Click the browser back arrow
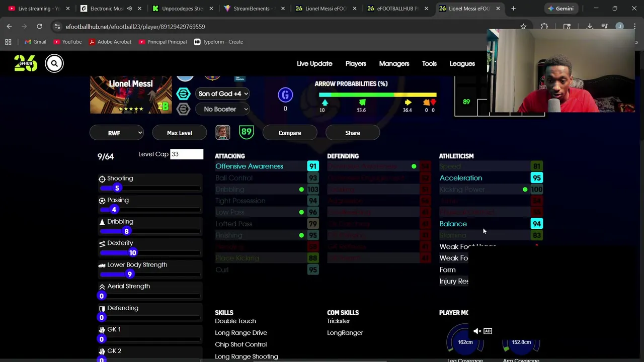The height and width of the screenshot is (362, 644). click(9, 26)
